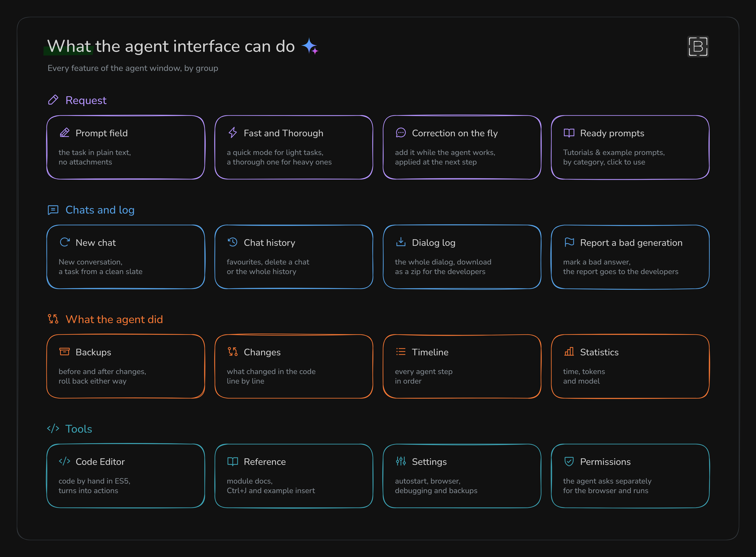
Task: Click the refresh arrow icon beside New chat
Action: tap(64, 242)
